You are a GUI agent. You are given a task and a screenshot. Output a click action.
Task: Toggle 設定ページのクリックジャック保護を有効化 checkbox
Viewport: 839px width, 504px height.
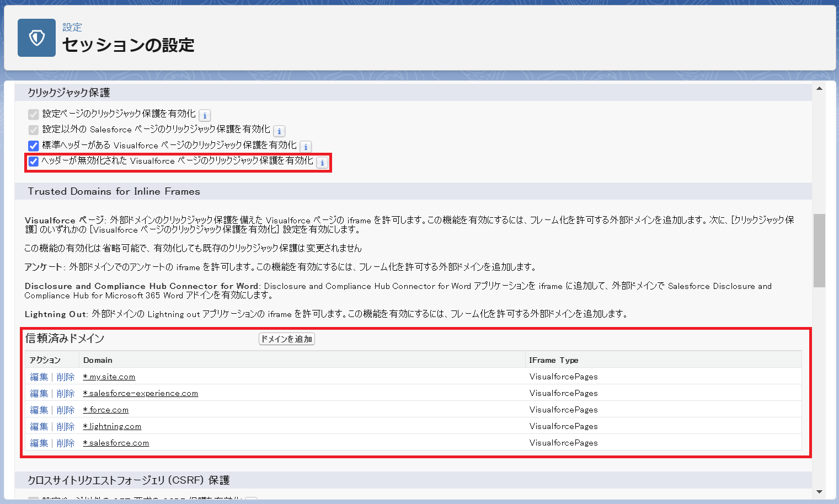click(34, 114)
